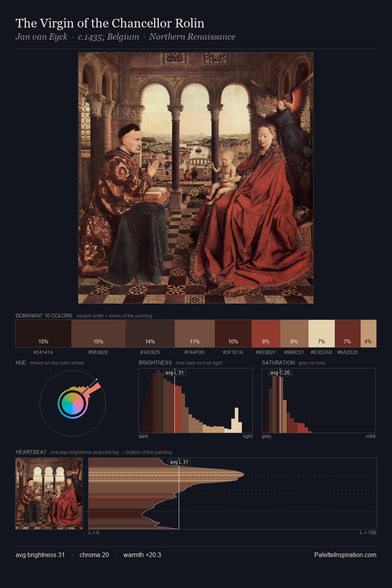Click the #241414 dark swatch

tap(44, 334)
